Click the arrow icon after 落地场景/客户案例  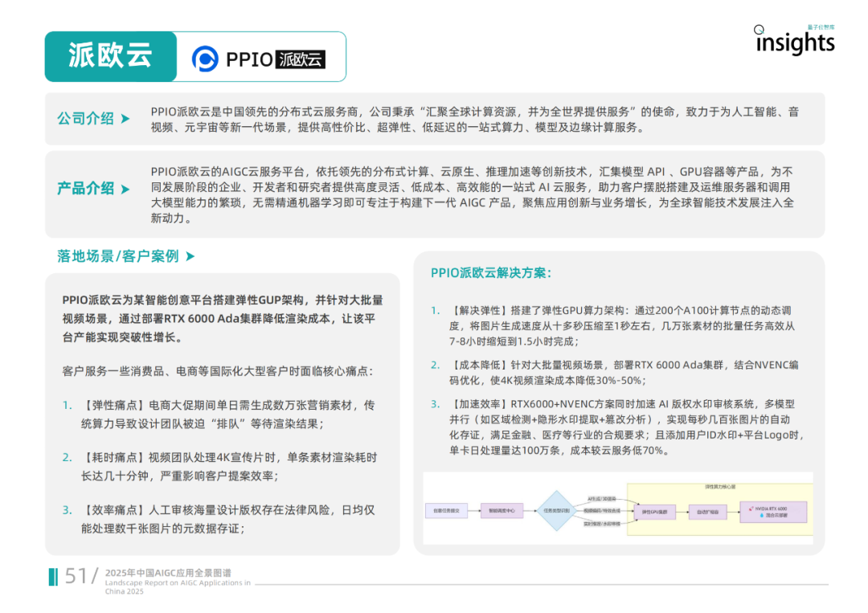190,256
